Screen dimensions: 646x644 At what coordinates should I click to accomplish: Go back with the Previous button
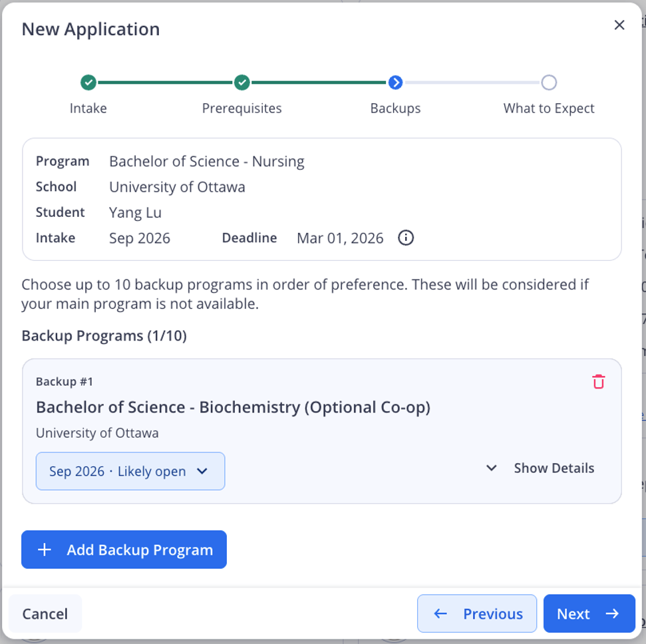tap(476, 613)
